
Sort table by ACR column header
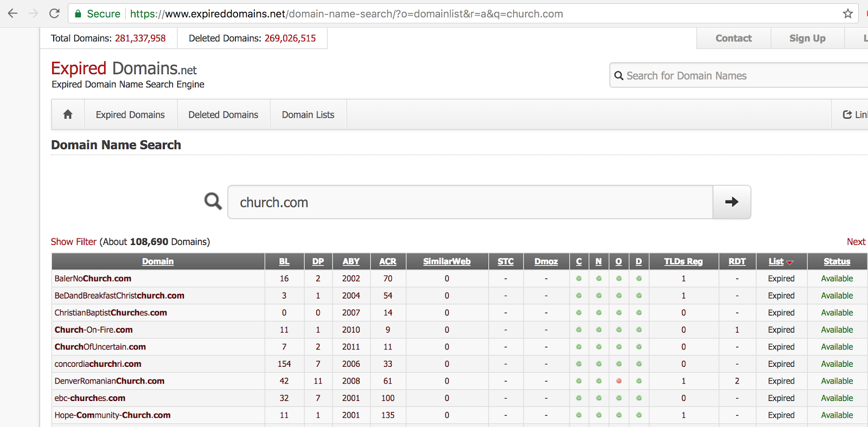pyautogui.click(x=388, y=262)
